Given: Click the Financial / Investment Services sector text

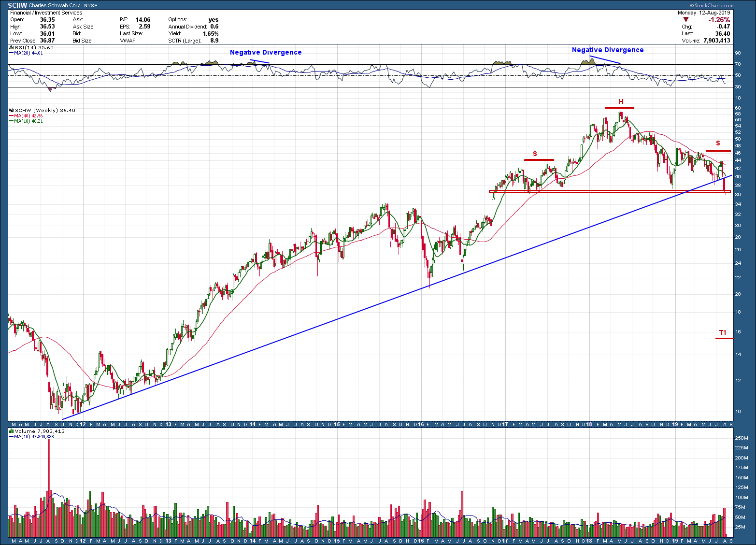Looking at the screenshot, I should coord(46,13).
